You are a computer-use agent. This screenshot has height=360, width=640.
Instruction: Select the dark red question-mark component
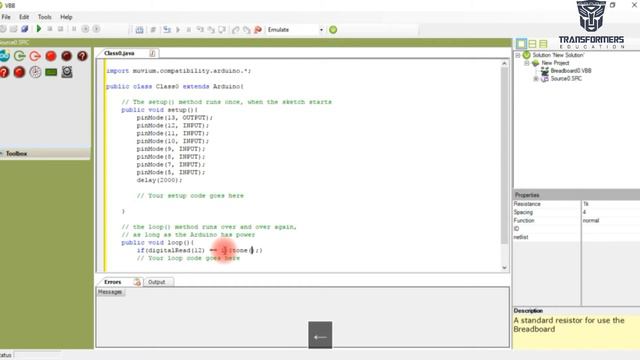[x=82, y=56]
